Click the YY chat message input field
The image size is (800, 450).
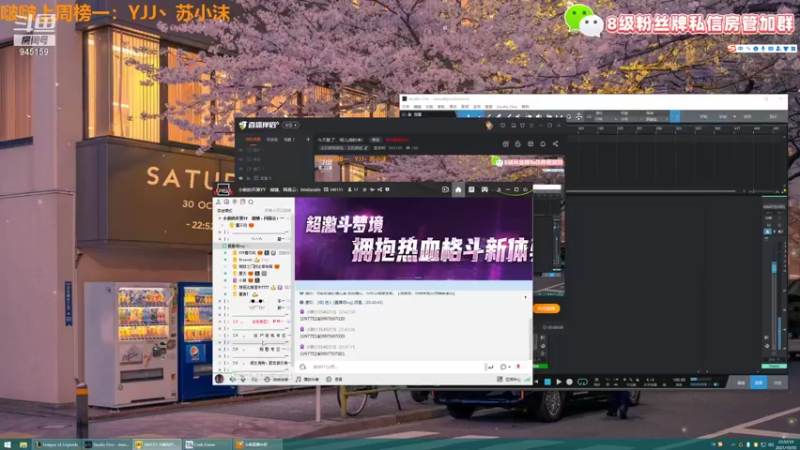395,367
